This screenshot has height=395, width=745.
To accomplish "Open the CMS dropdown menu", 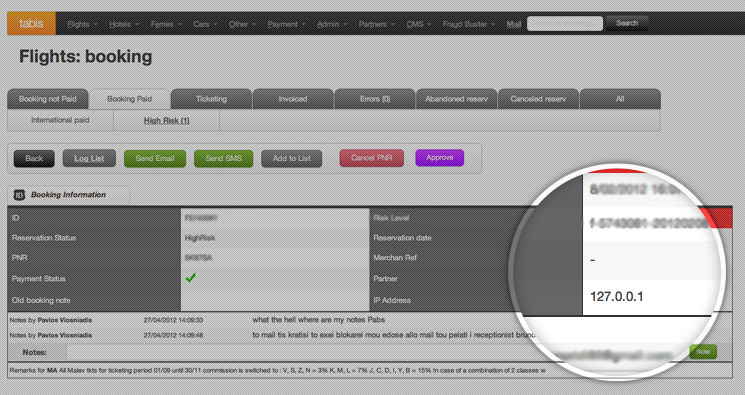I will click(x=418, y=24).
